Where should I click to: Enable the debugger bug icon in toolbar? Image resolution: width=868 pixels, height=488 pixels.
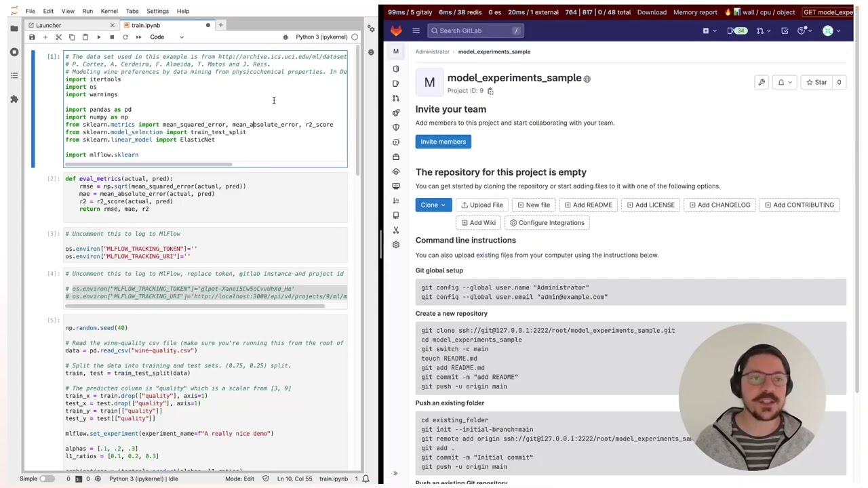285,37
